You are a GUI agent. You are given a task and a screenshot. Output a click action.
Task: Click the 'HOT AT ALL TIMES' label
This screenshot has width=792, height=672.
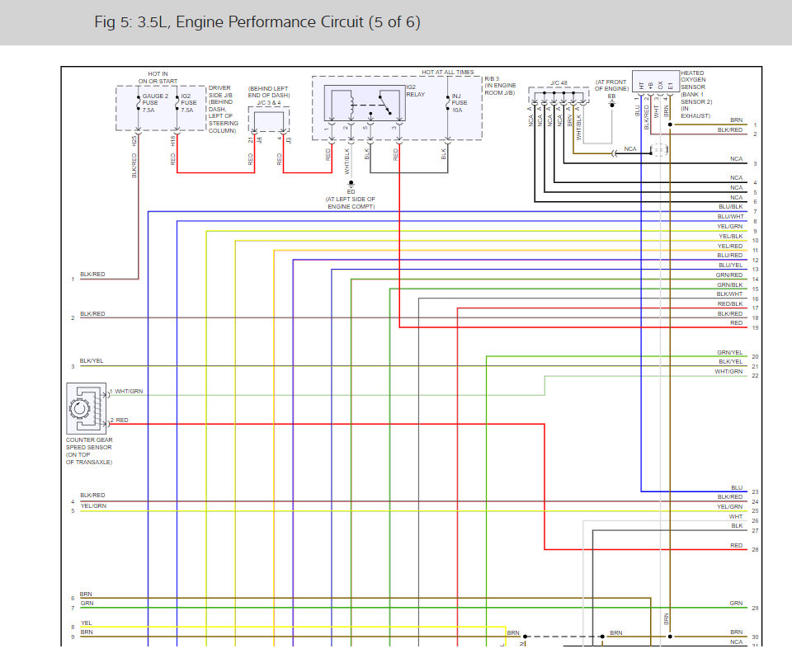click(449, 73)
